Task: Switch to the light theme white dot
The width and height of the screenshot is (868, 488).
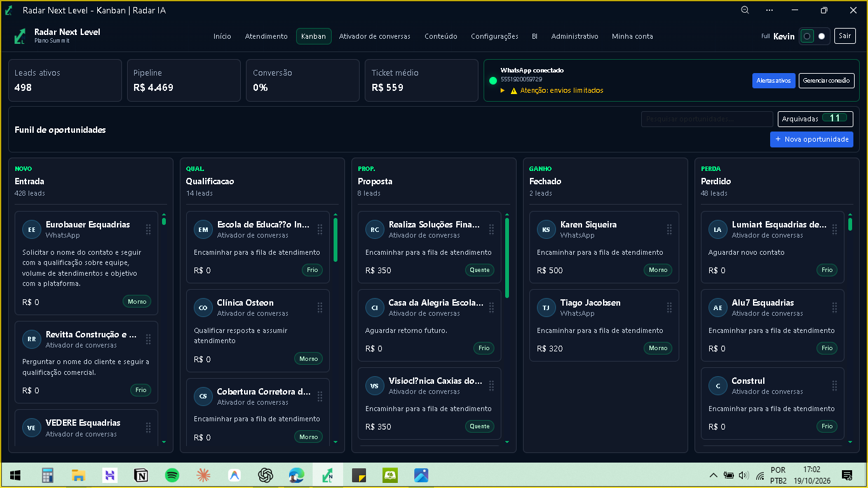Action: click(x=822, y=36)
